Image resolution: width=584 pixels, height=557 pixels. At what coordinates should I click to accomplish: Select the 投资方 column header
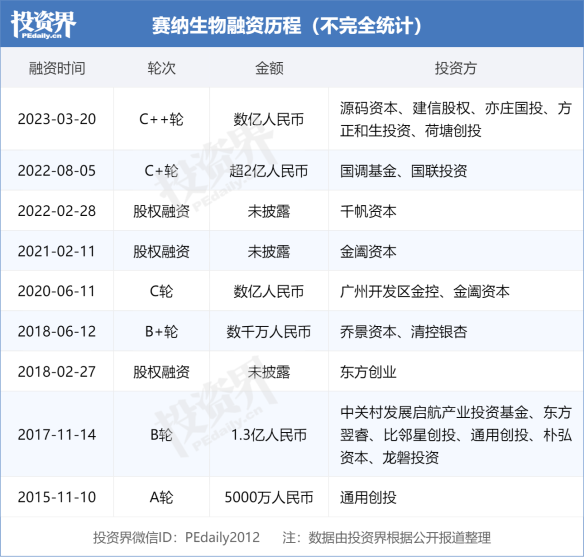pyautogui.click(x=456, y=69)
